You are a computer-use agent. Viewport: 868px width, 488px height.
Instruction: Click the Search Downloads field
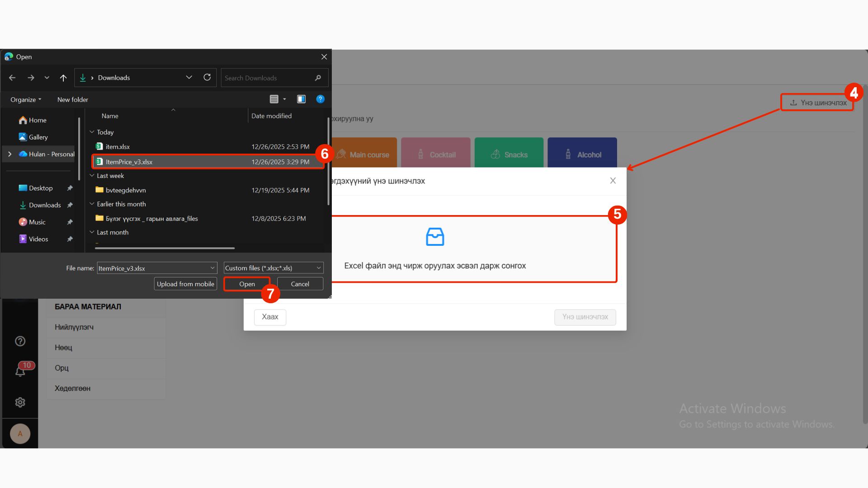[267, 78]
